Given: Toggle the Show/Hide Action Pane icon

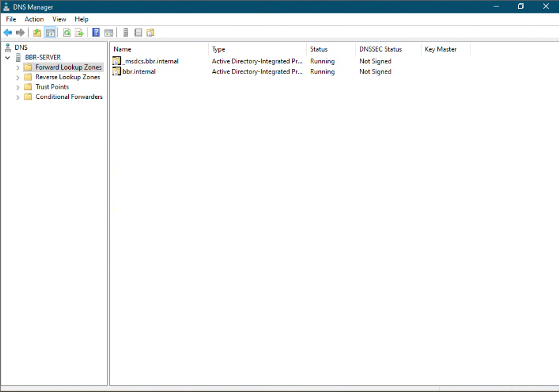Looking at the screenshot, I should tap(108, 33).
